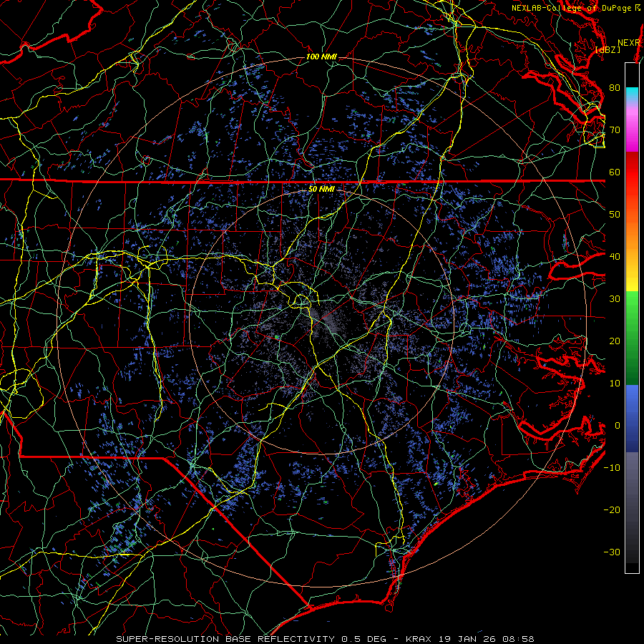This screenshot has width=644, height=644.
Task: Click the green segment of the color bar
Action: pos(632,338)
